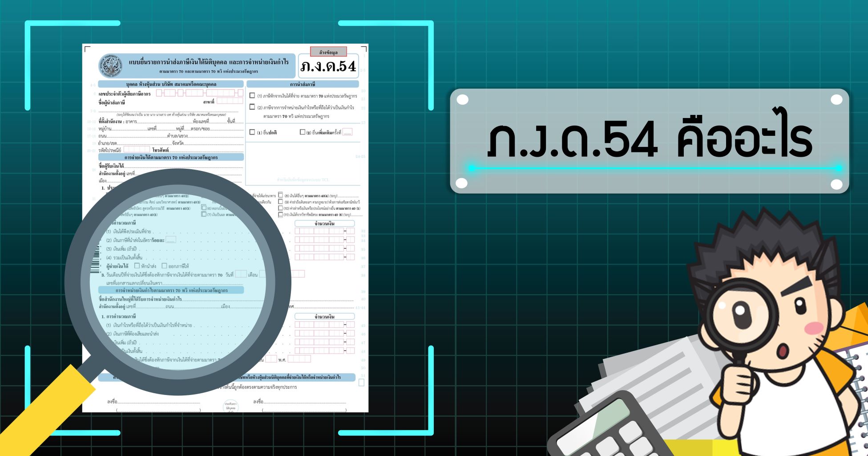Click the Revenue Department Garuda emblem

[110, 66]
